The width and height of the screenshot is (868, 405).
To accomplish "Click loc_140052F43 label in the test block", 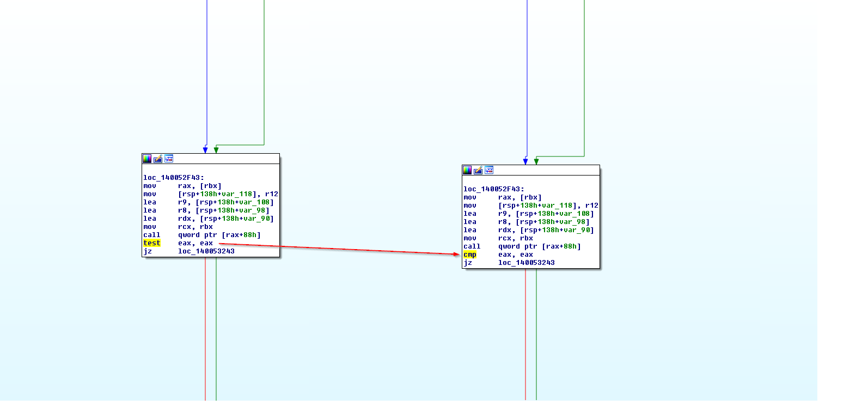I will pyautogui.click(x=174, y=178).
